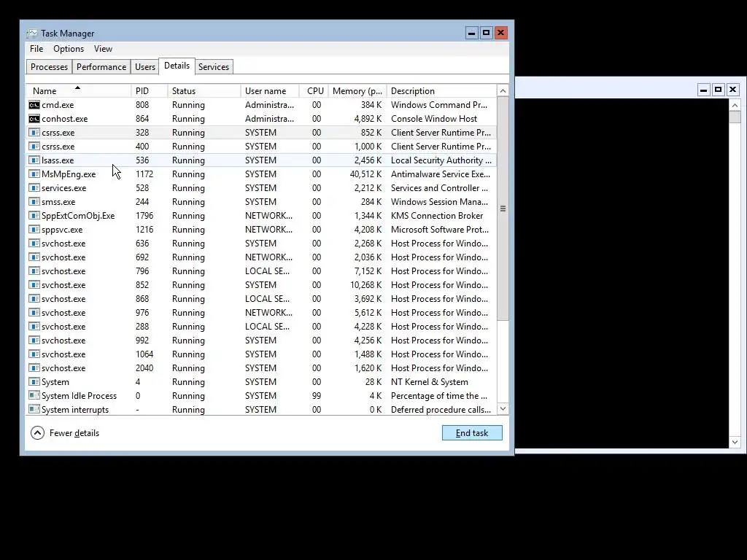Collapse view with Fewer details
Screen dimensions: 747x560
point(65,433)
